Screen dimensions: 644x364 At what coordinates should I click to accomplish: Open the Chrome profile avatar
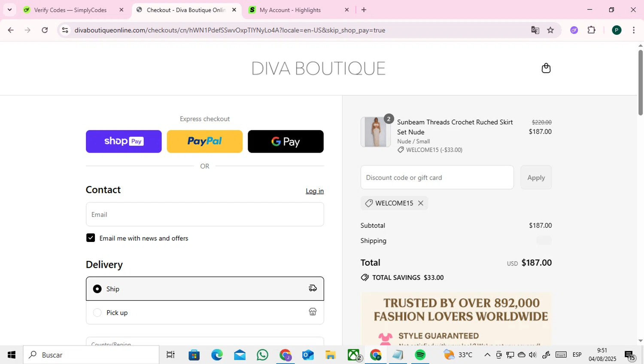(617, 30)
